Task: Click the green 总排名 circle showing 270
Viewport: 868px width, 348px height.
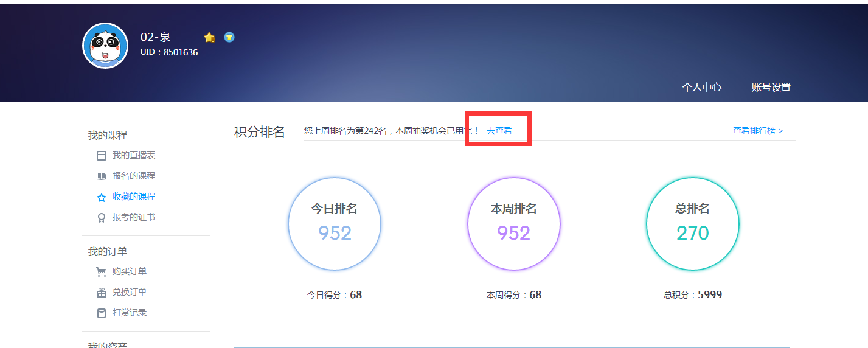Action: (692, 224)
